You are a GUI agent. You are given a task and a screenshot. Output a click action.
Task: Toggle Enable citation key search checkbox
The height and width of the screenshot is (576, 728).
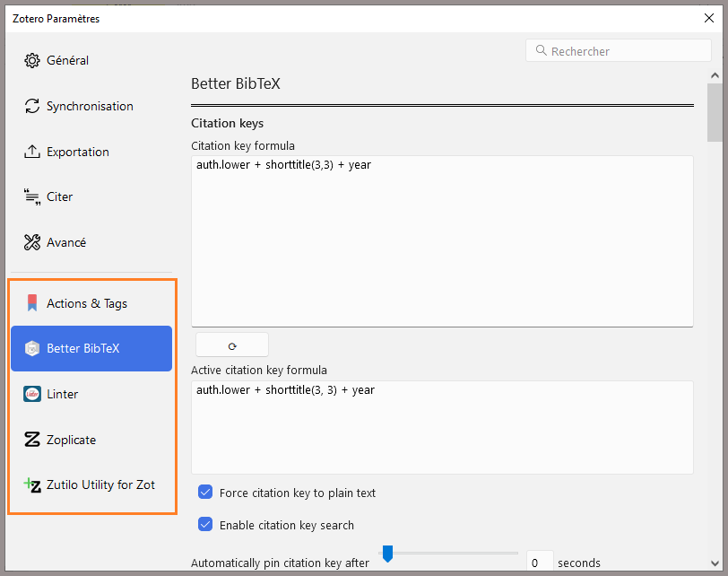tap(205, 524)
